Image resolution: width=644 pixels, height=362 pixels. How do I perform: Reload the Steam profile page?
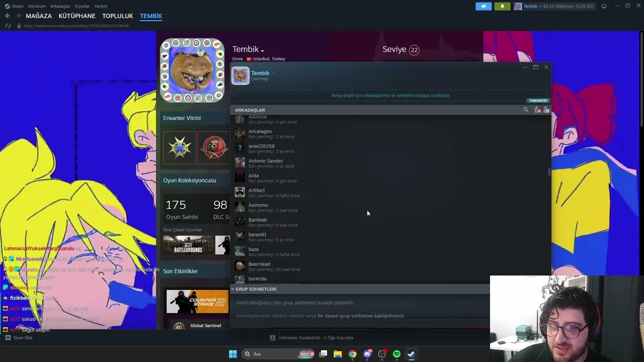pos(8,26)
